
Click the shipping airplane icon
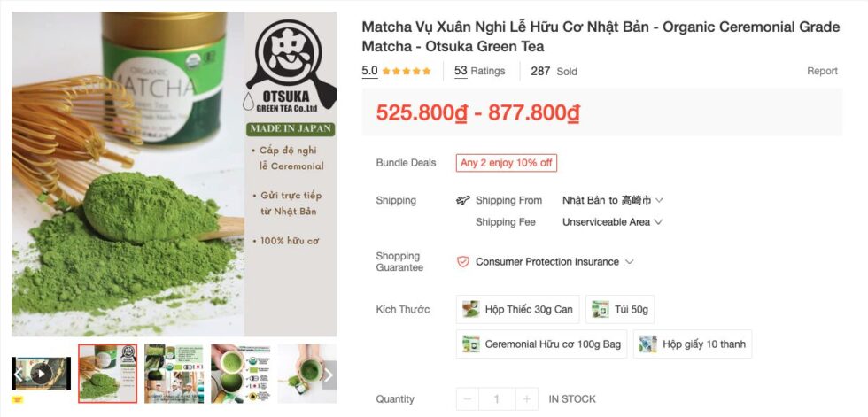click(x=462, y=200)
